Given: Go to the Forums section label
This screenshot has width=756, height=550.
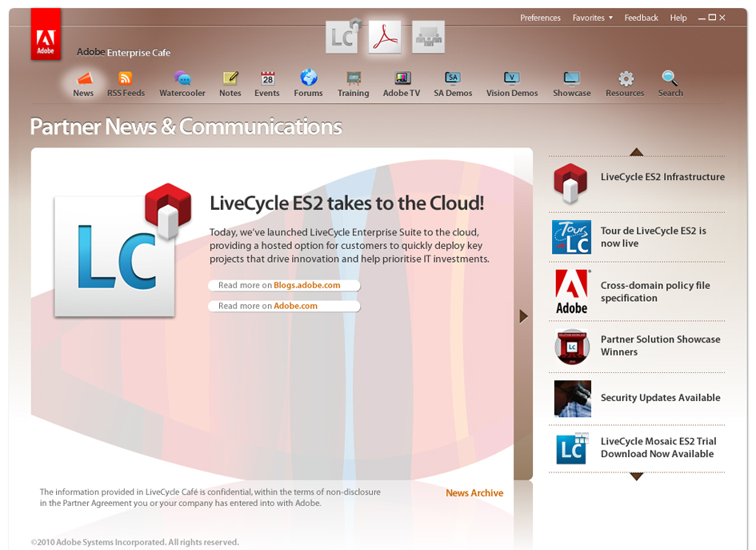Looking at the screenshot, I should (309, 93).
